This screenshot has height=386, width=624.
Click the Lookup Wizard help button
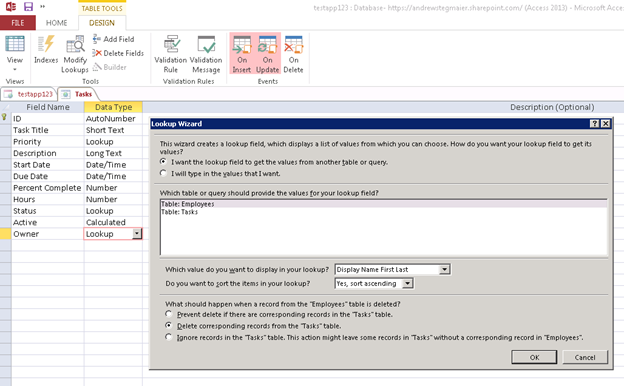[594, 124]
